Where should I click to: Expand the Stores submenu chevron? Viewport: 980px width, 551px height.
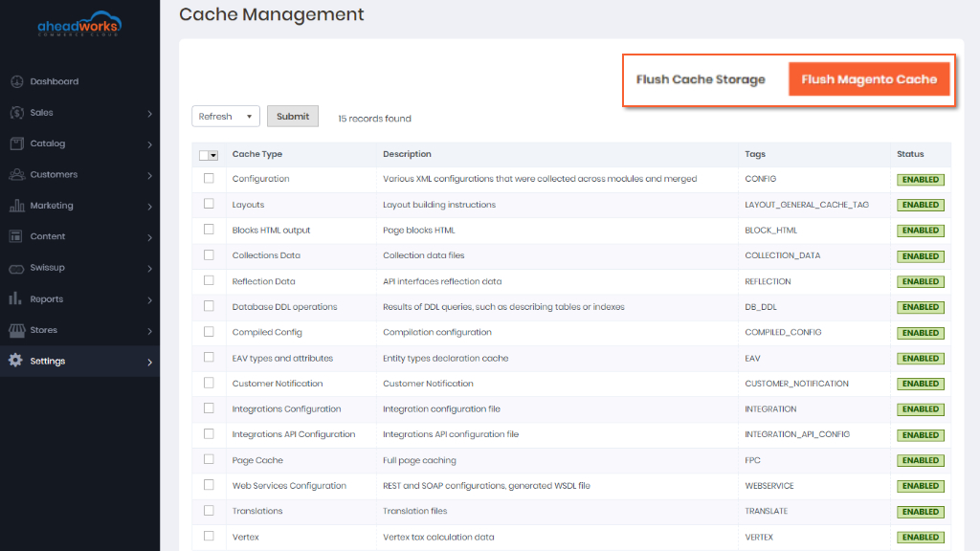[150, 331]
